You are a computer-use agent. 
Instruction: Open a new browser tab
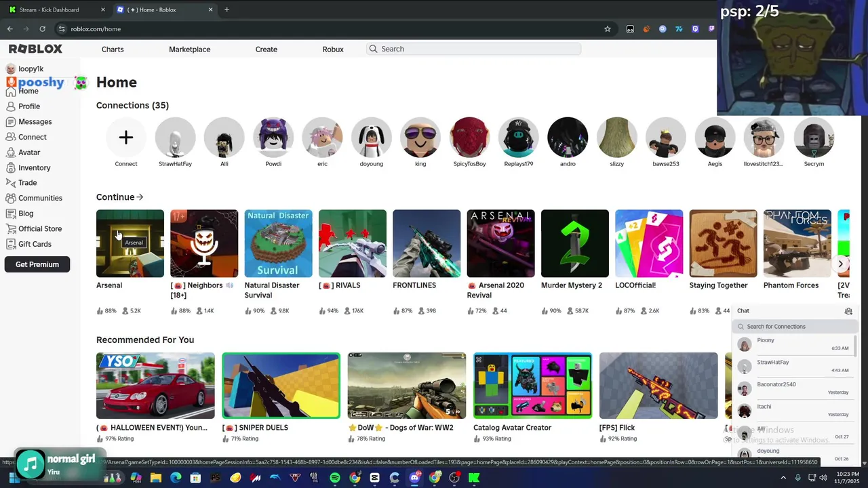click(x=226, y=9)
